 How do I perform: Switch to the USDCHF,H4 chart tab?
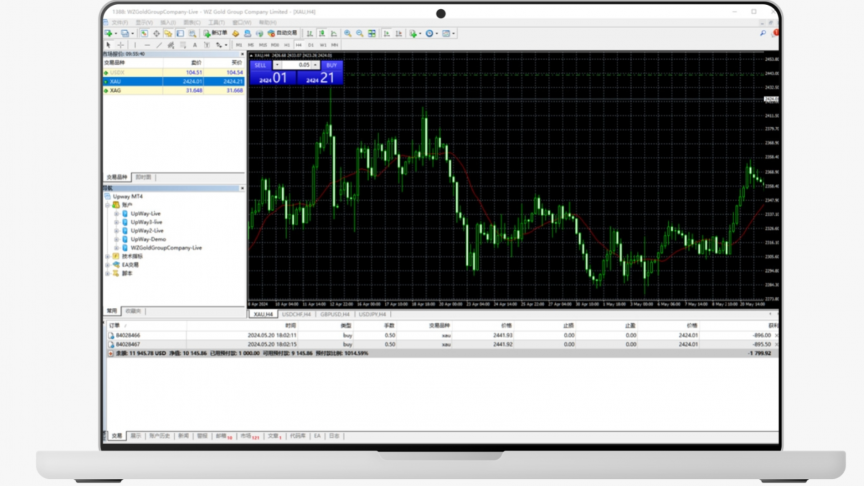[x=296, y=315]
